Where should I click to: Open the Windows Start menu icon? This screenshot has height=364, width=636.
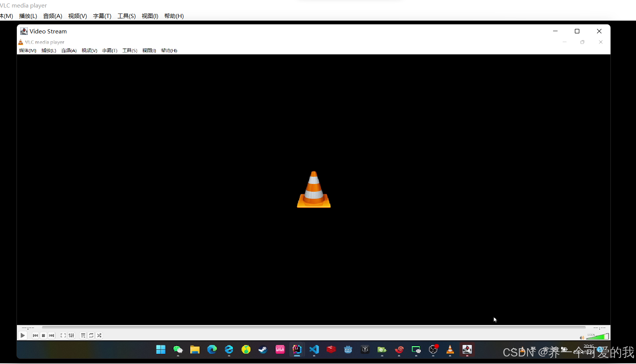[161, 349]
